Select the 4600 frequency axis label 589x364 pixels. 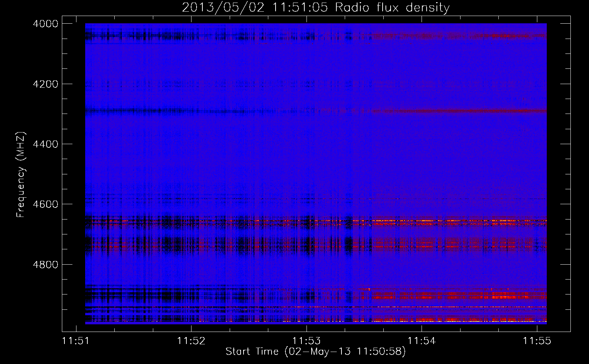(46, 204)
